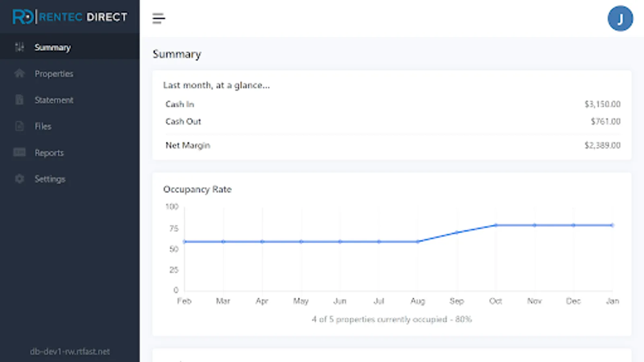Click the Summary sliders icon in sidebar
The height and width of the screenshot is (362, 644).
19,47
